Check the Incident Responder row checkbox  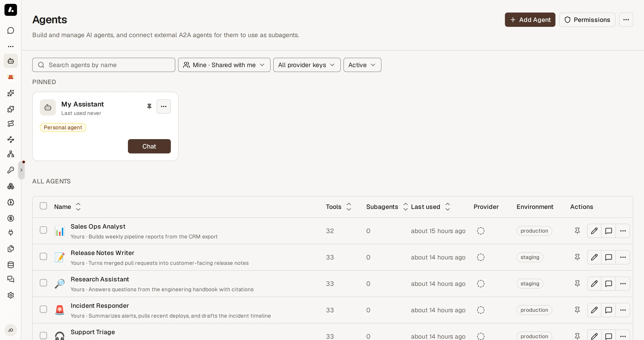click(43, 309)
